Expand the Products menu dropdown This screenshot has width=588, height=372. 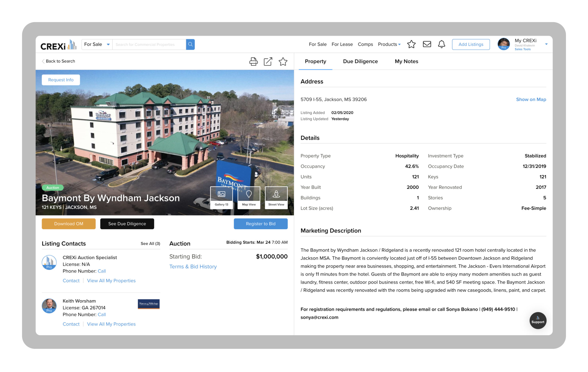pos(389,44)
